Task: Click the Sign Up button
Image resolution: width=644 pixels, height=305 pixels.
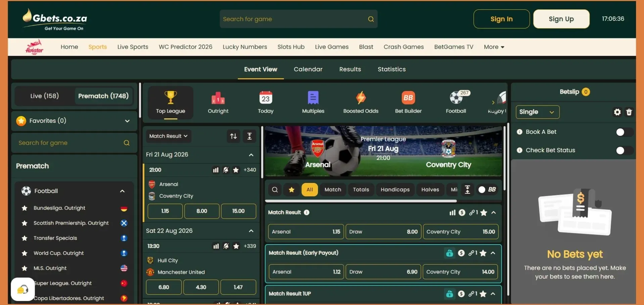Action: click(561, 19)
